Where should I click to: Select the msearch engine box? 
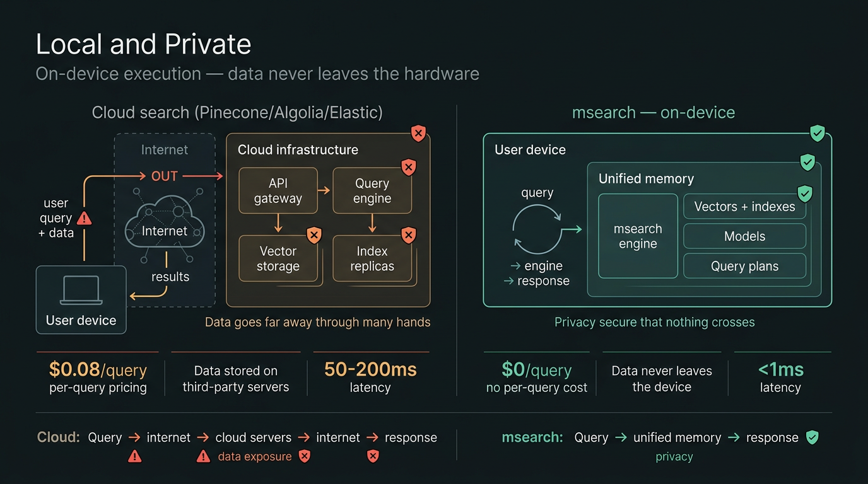638,236
